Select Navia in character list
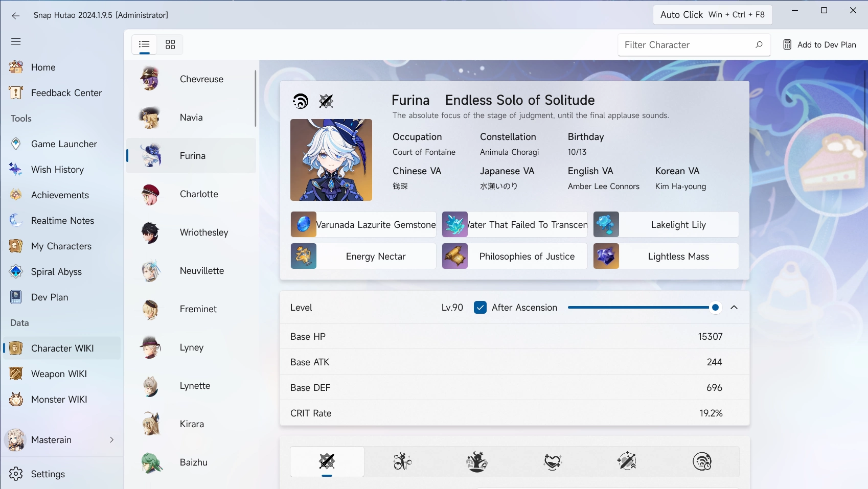 pos(190,117)
